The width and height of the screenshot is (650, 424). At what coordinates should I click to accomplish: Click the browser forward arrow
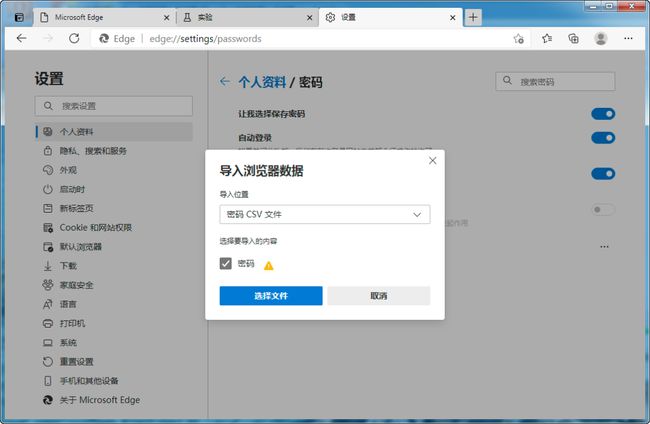tap(48, 39)
